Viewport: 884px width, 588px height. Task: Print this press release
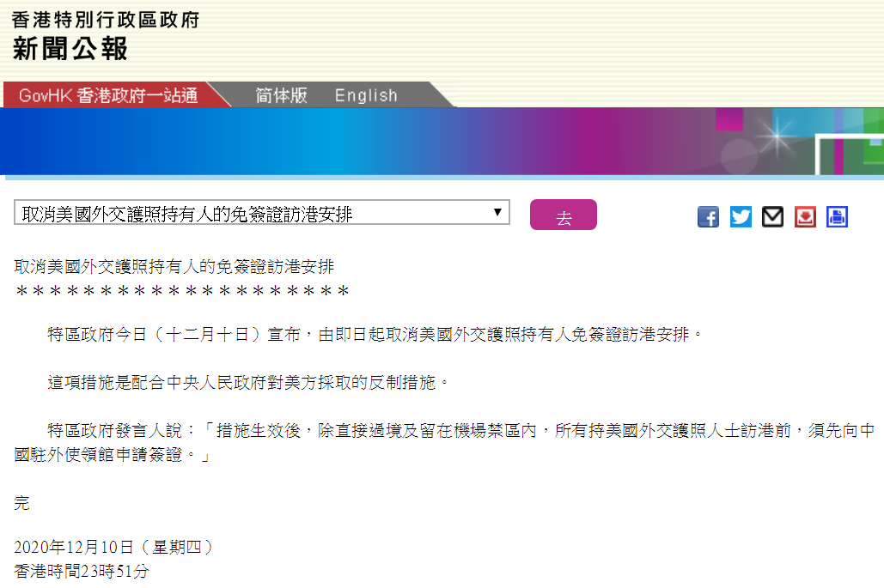(x=837, y=216)
